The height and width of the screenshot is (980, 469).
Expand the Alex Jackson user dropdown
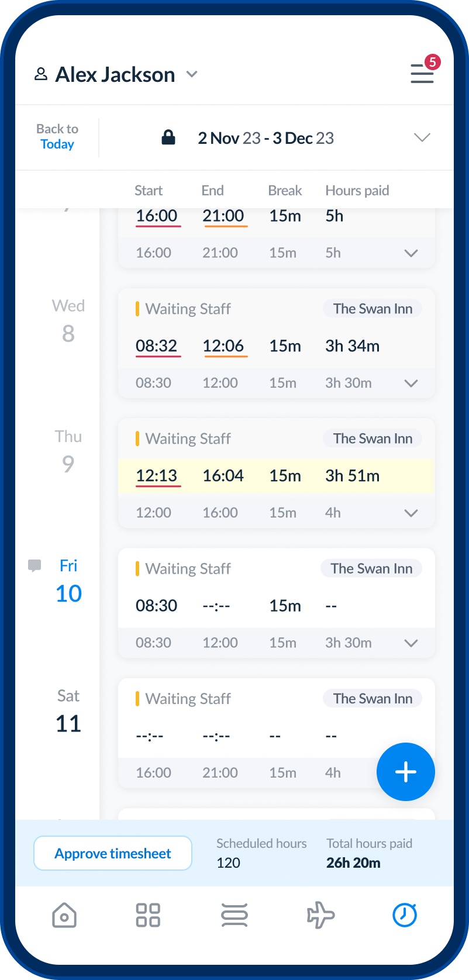pyautogui.click(x=192, y=74)
